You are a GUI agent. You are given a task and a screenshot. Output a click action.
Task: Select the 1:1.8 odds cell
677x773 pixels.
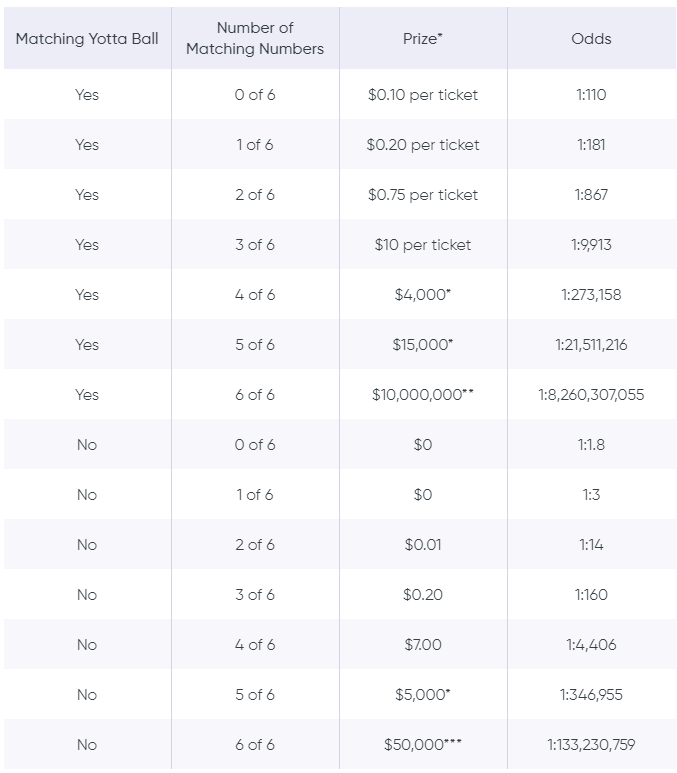pos(591,445)
